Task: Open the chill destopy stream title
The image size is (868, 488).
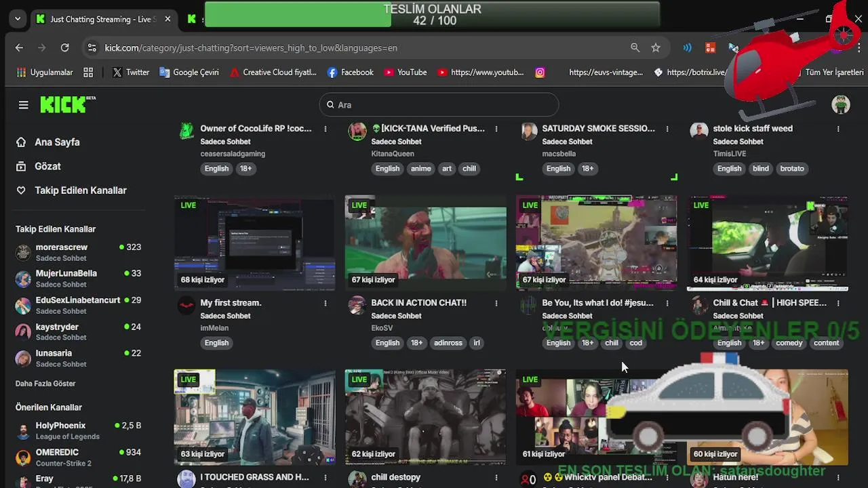Action: pos(396,477)
